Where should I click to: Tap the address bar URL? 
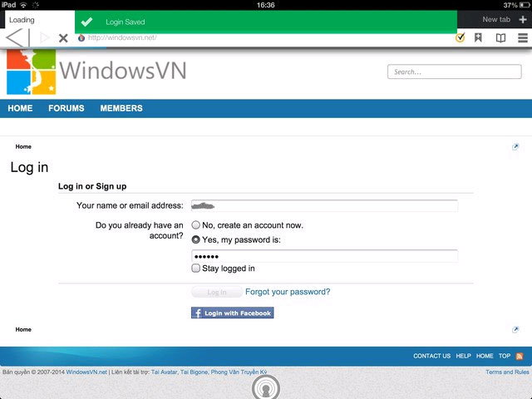(122, 37)
